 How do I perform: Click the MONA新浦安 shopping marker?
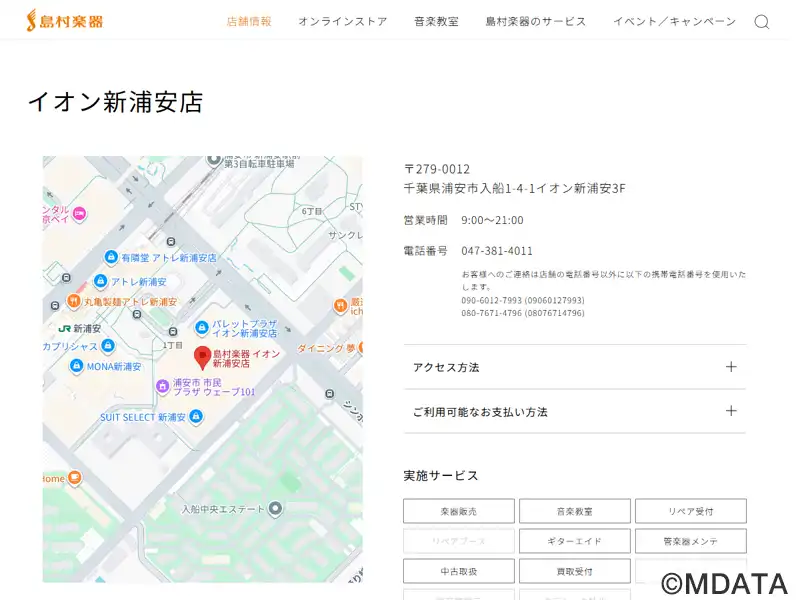coord(76,367)
